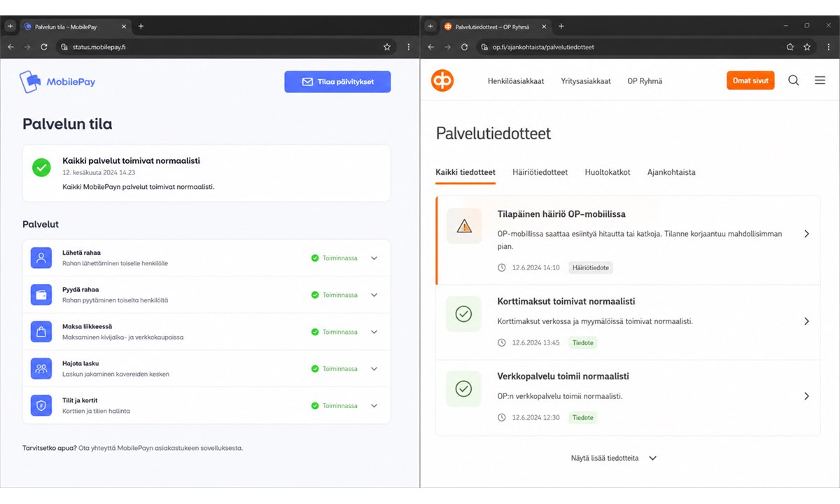Viewport: 840px width, 504px height.
Task: Open the Tilapäinen häiriö OP-mobiilissa headline
Action: (561, 214)
